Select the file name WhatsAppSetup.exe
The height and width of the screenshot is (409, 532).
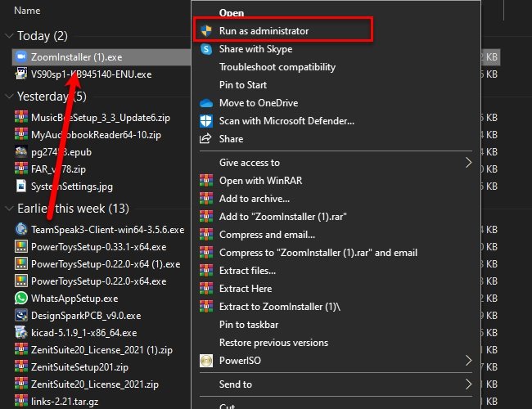pos(74,299)
